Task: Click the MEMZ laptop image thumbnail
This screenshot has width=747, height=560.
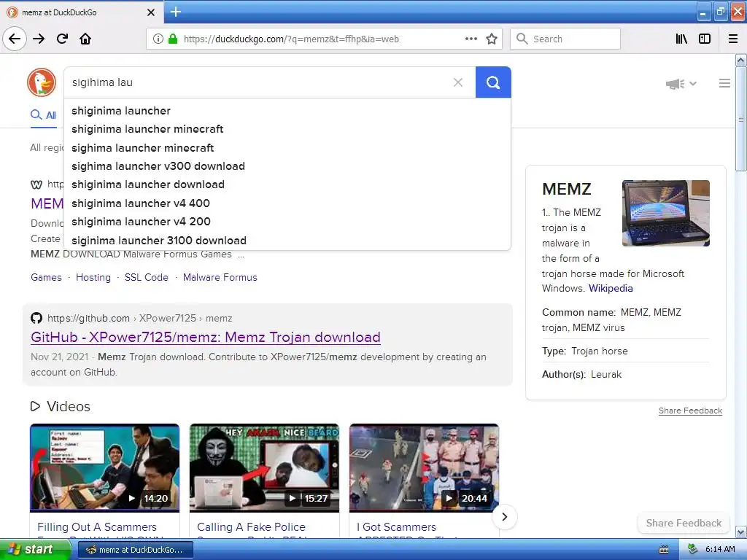Action: tap(665, 213)
